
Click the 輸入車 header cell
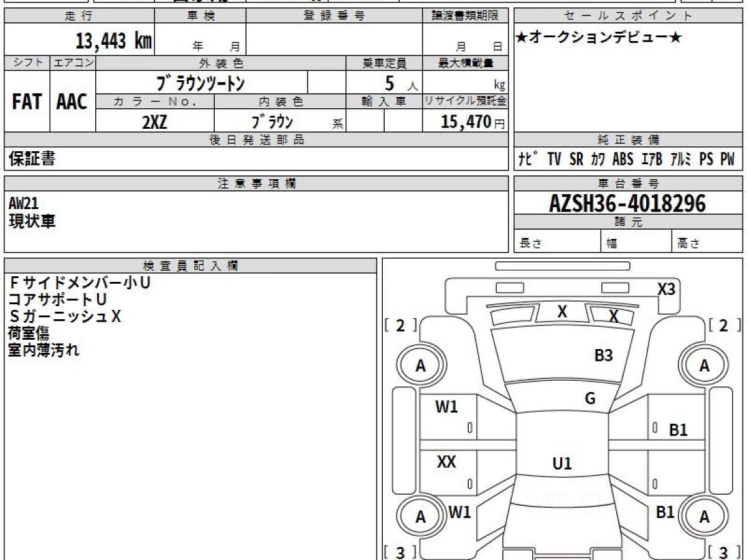[x=384, y=101]
